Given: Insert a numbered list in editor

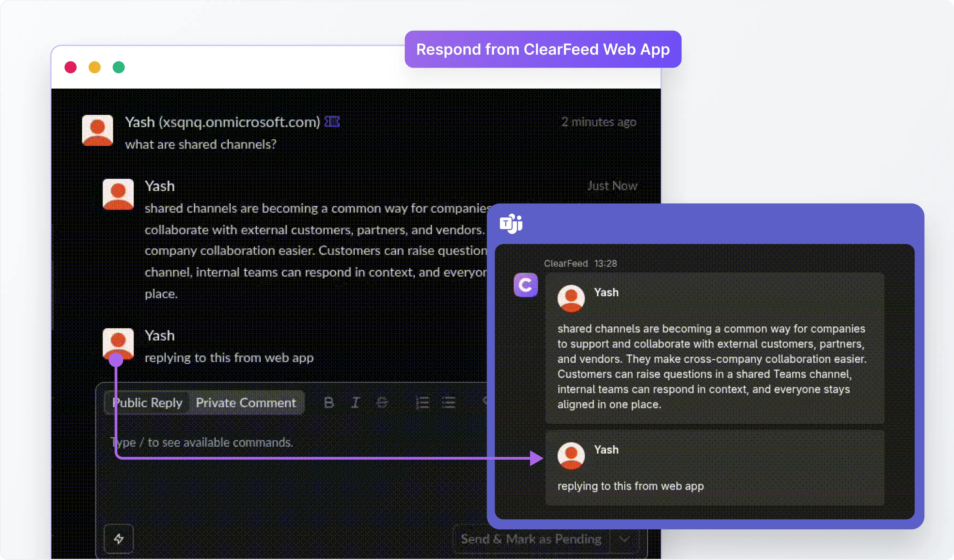Looking at the screenshot, I should 422,402.
